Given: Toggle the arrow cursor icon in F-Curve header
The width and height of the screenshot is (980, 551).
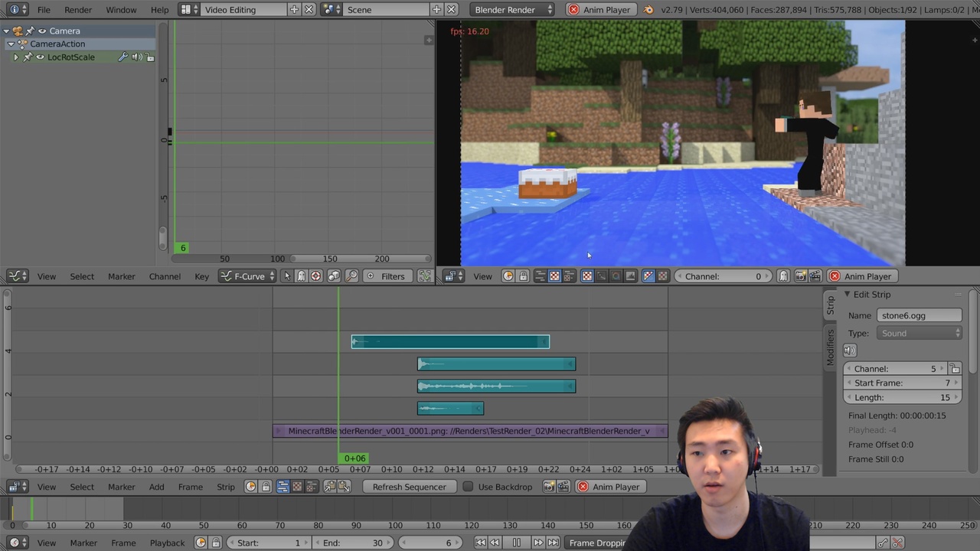Looking at the screenshot, I should point(286,276).
